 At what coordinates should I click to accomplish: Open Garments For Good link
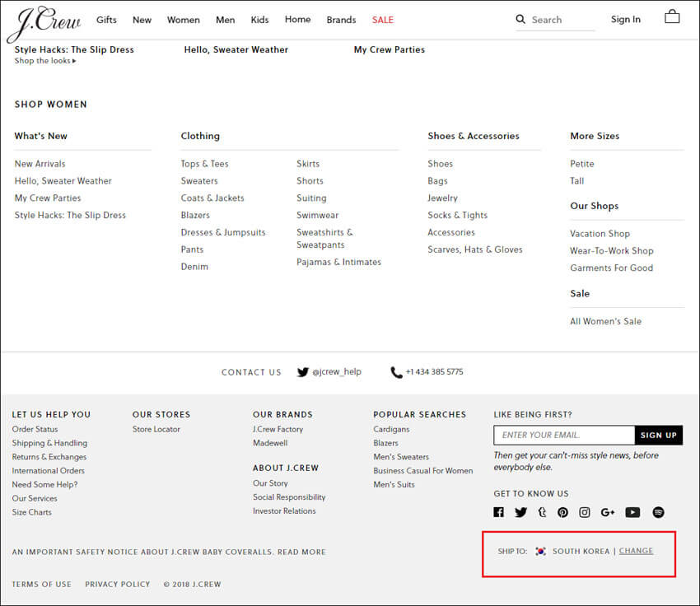point(612,268)
